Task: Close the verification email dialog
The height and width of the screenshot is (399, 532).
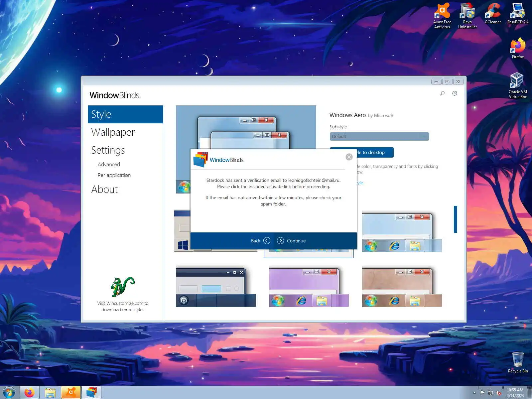Action: (x=349, y=157)
